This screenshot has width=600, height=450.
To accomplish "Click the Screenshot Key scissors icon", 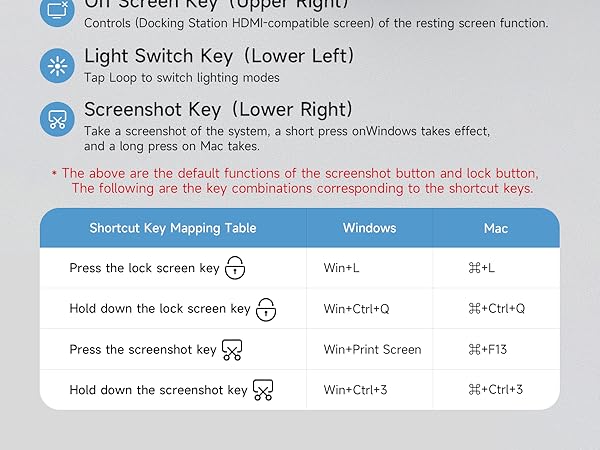I will click(x=57, y=119).
